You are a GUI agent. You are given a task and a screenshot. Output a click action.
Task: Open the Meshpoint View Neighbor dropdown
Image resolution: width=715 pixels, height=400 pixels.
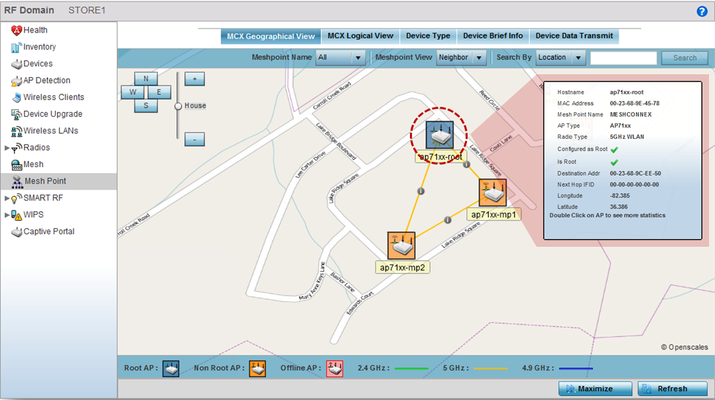[461, 58]
